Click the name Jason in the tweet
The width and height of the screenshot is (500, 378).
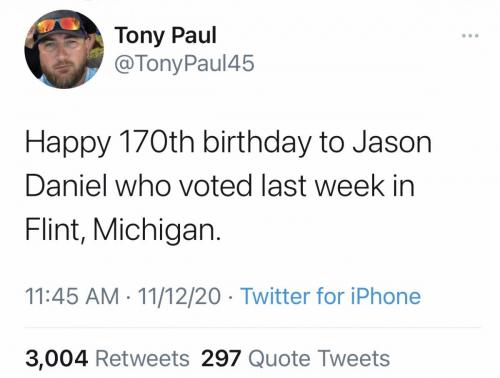pos(392,142)
